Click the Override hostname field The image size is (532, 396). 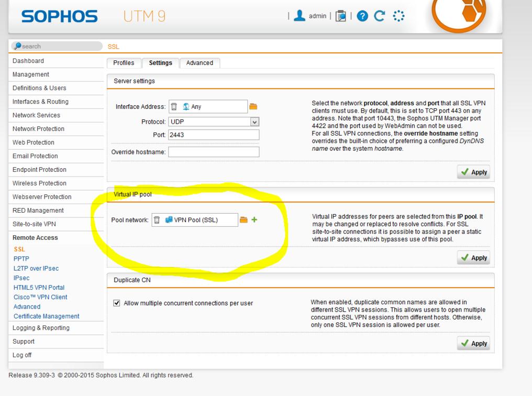(x=214, y=152)
